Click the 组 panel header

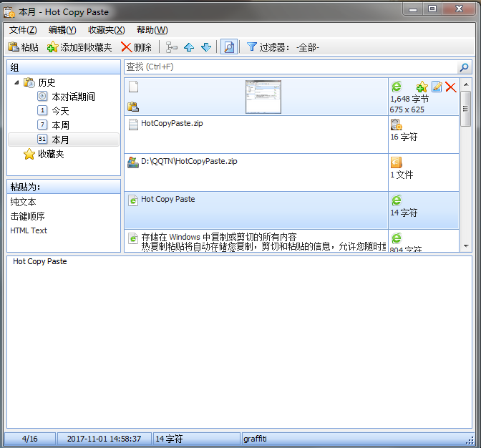64,67
